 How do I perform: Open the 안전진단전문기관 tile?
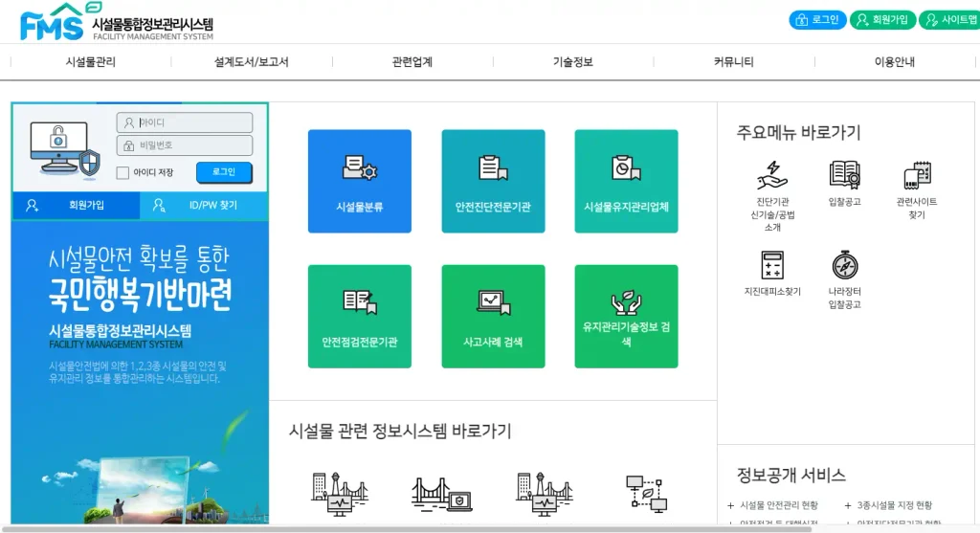tap(493, 181)
